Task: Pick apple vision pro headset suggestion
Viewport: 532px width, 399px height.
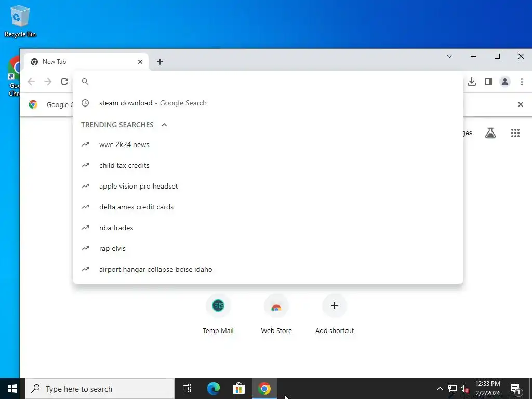Action: coord(268,186)
